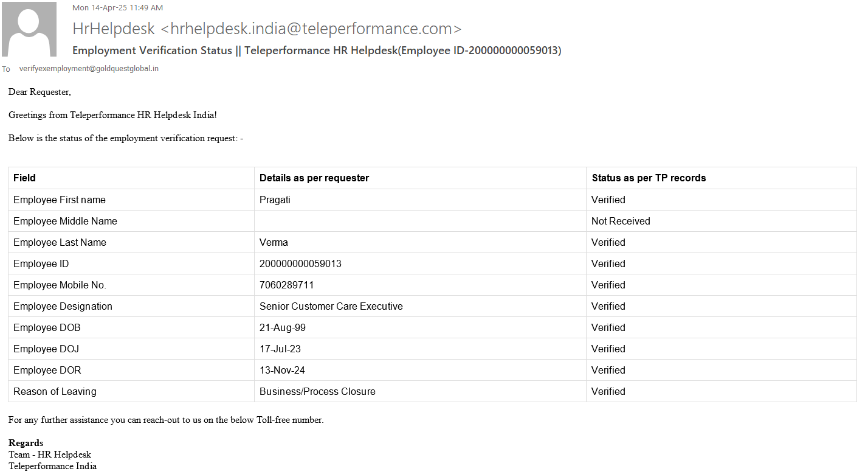Click Employee ID value in the table
The image size is (868, 474).
click(x=300, y=263)
